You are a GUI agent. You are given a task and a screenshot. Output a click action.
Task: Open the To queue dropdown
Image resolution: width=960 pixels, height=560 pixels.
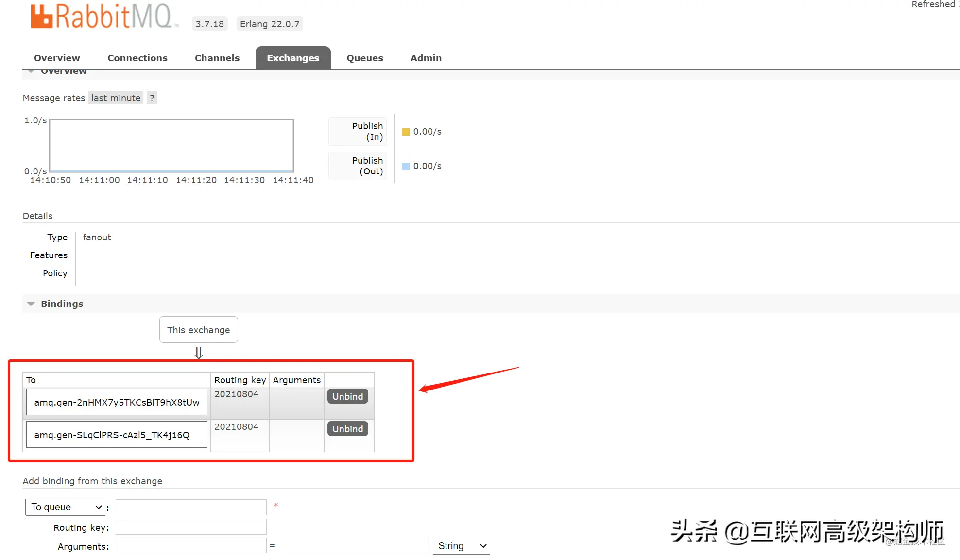click(x=65, y=507)
